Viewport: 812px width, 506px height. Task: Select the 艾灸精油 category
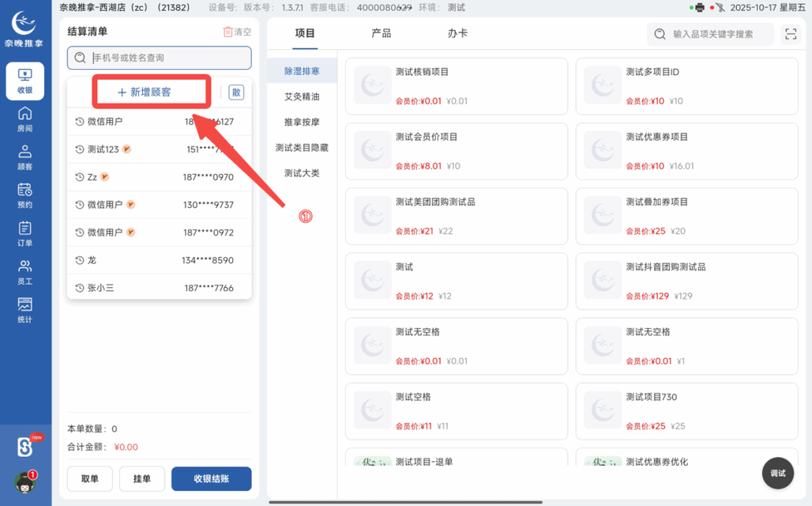pyautogui.click(x=301, y=96)
